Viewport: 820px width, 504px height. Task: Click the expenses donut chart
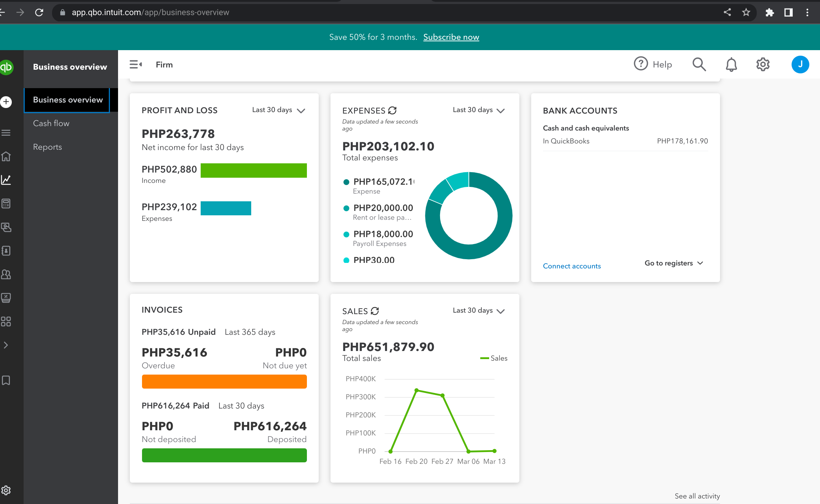[x=469, y=216]
